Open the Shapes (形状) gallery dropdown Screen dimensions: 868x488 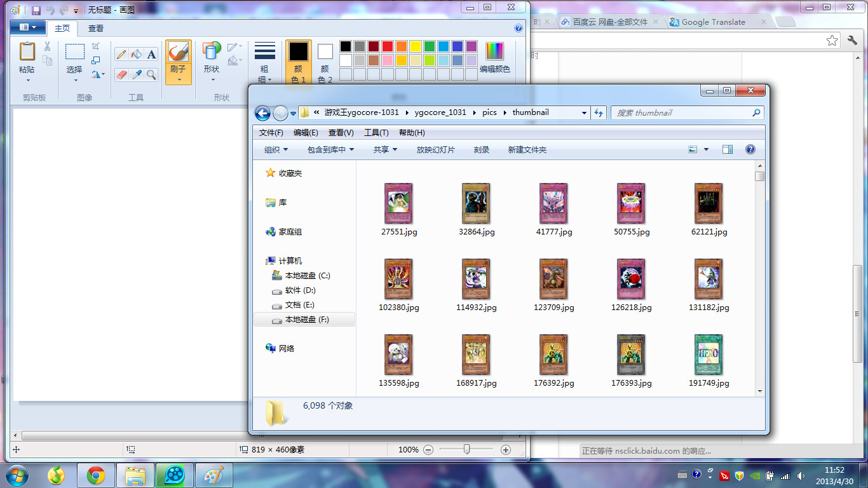tap(212, 80)
